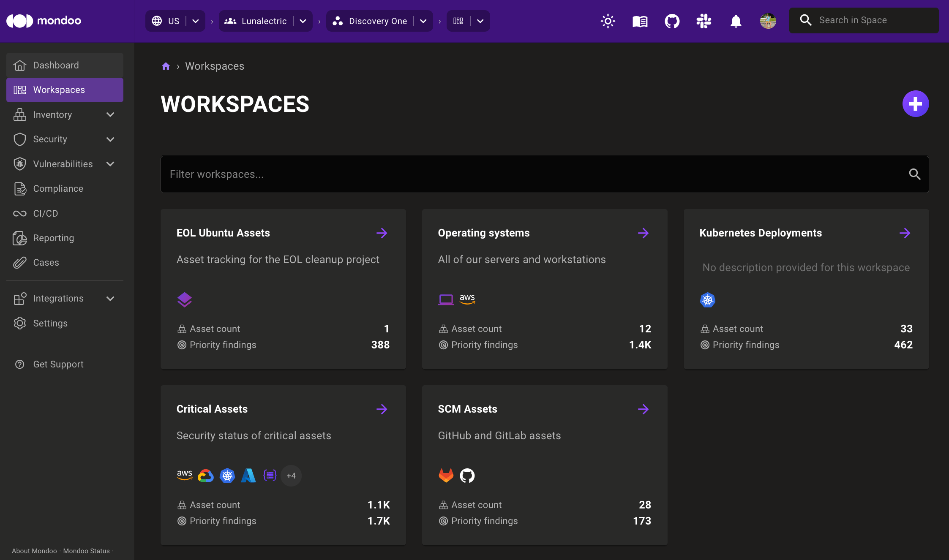Click the Filter workspaces search field

pos(423,174)
